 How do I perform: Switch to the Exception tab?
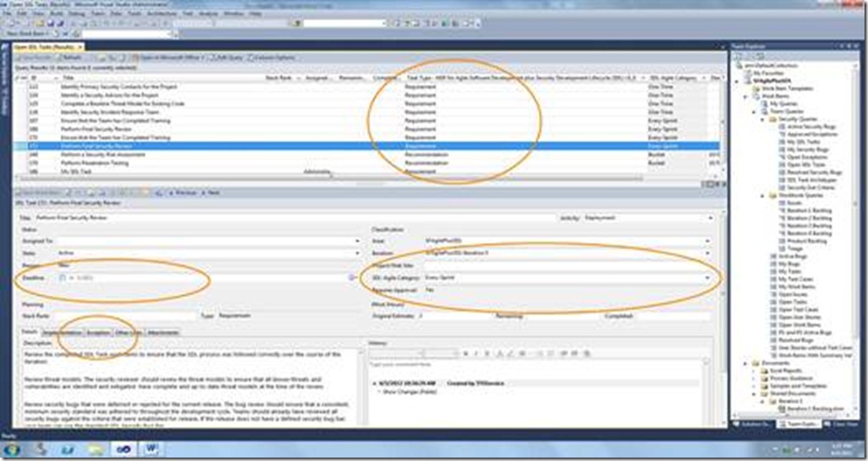[98, 332]
